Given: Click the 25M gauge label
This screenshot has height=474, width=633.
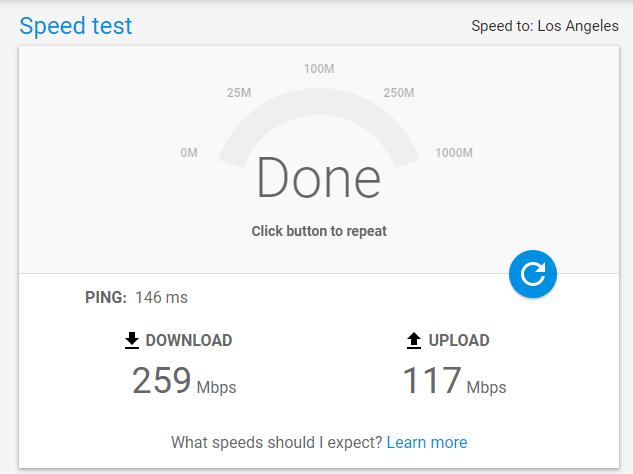Looking at the screenshot, I should point(239,93).
